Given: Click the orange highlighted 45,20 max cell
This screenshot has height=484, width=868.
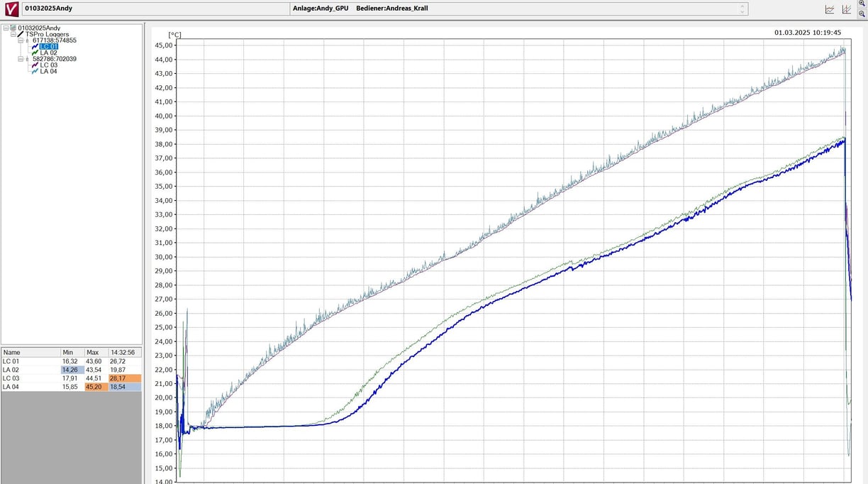Looking at the screenshot, I should coord(96,387).
